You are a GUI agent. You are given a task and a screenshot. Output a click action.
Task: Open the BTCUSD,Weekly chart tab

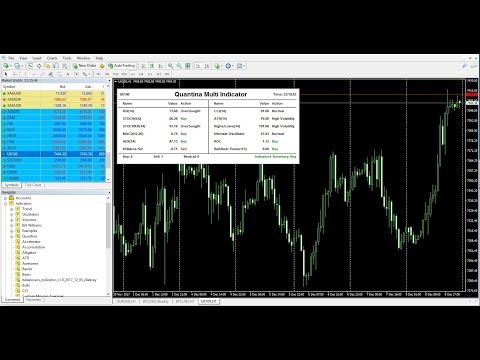pyautogui.click(x=156, y=301)
